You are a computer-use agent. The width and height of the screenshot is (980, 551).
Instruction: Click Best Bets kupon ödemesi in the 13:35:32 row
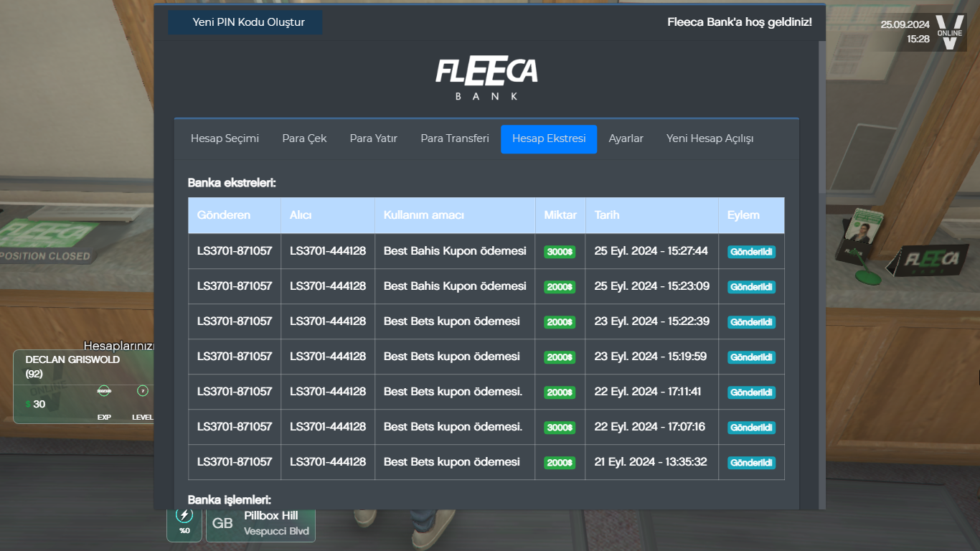coord(452,462)
